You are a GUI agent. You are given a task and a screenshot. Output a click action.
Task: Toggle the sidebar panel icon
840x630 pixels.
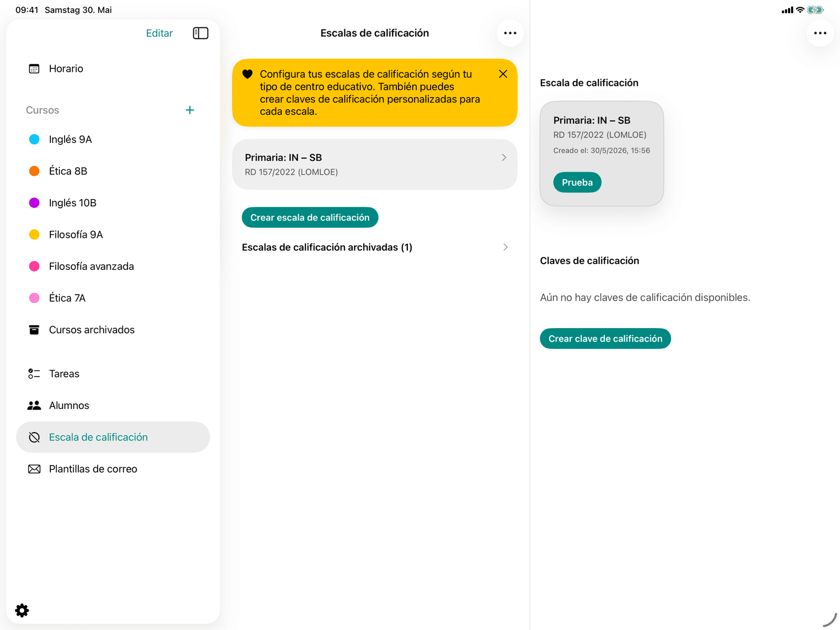[201, 33]
